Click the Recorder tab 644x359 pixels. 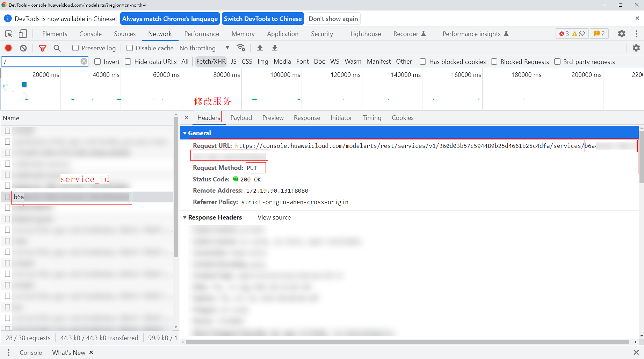pyautogui.click(x=409, y=34)
